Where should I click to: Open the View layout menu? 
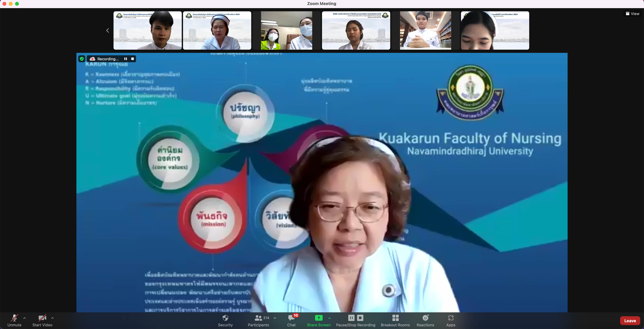633,14
